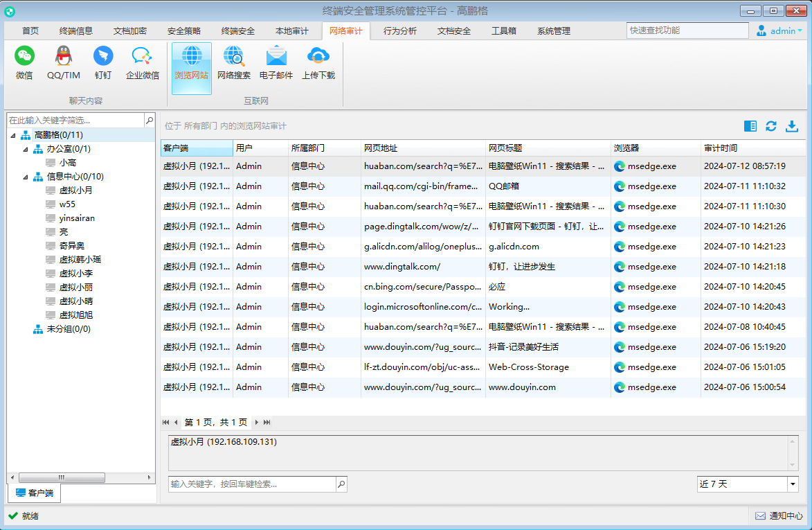Open the 电子邮件 audit

(276, 62)
